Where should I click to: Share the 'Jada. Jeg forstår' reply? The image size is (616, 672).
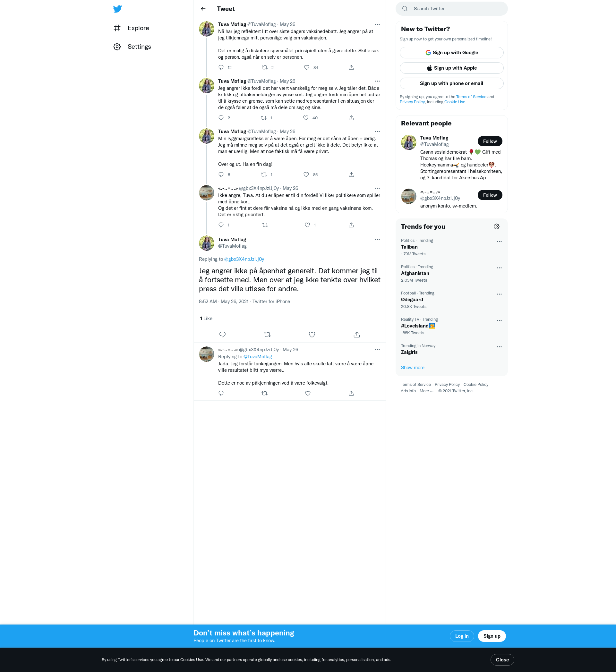tap(351, 393)
